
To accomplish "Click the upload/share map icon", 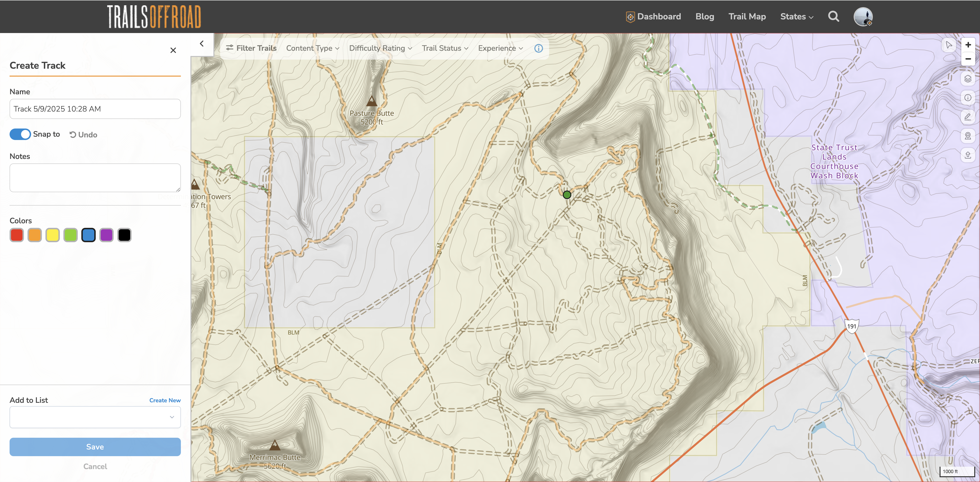I will coord(968,155).
